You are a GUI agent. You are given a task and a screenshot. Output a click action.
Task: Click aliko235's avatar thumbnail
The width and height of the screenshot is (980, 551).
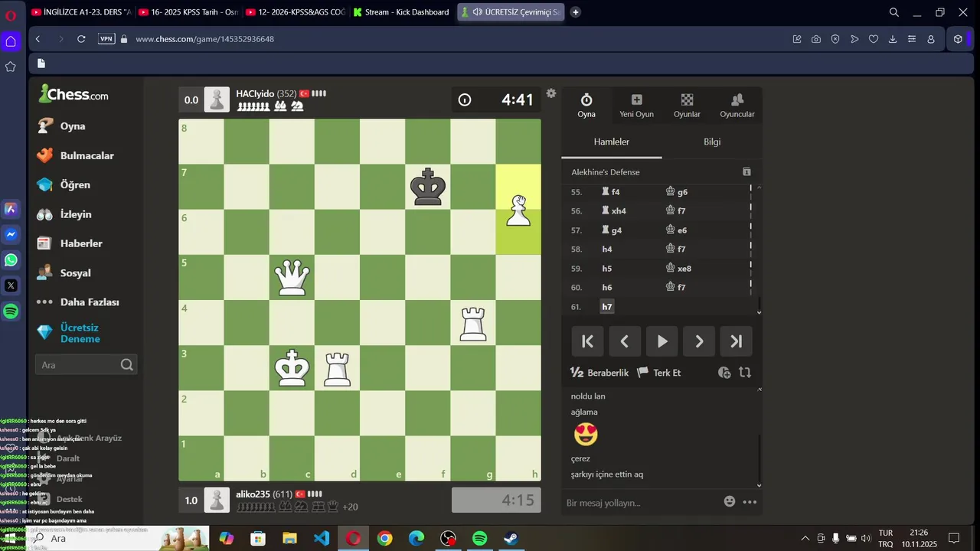click(217, 500)
